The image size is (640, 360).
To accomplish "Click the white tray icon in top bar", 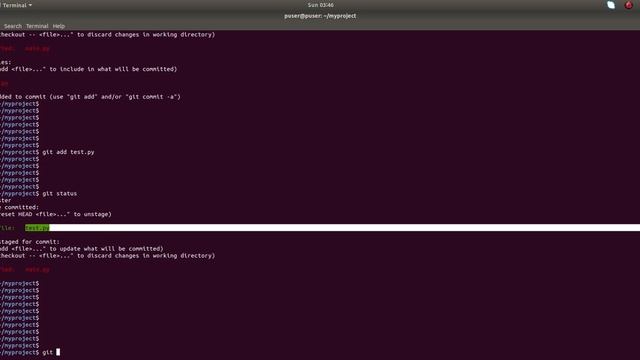I will 611,5.
